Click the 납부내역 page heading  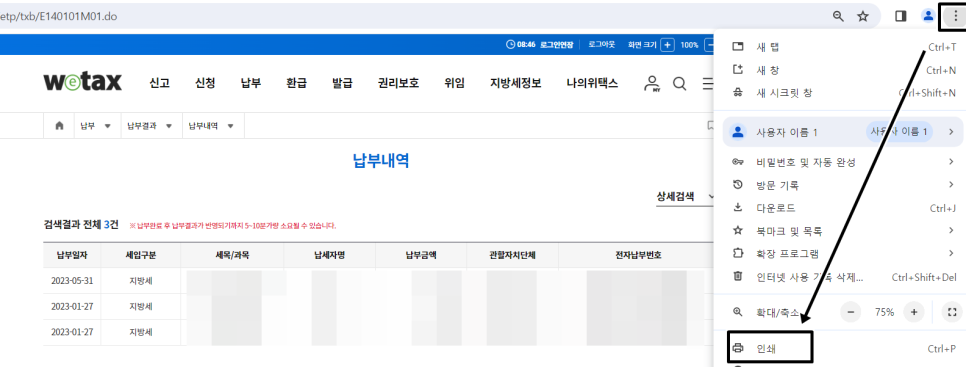coord(381,161)
